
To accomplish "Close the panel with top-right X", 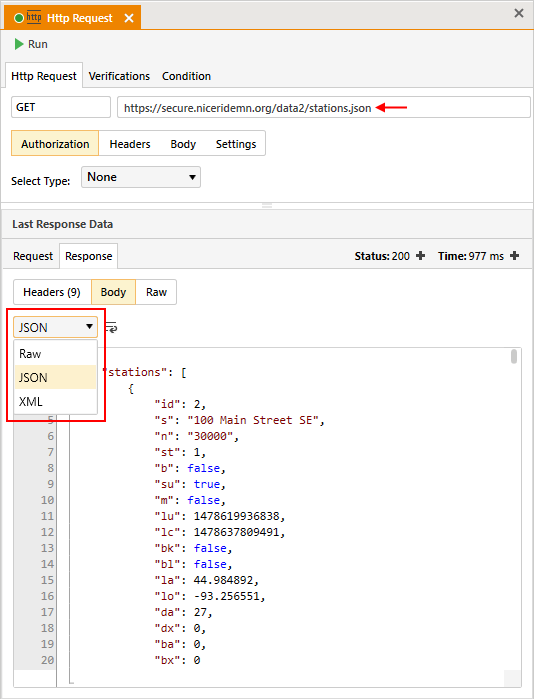I will click(x=519, y=13).
